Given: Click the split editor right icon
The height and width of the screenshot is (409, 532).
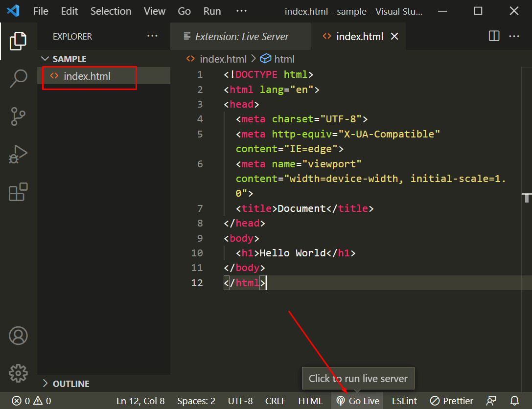Looking at the screenshot, I should click(x=494, y=36).
